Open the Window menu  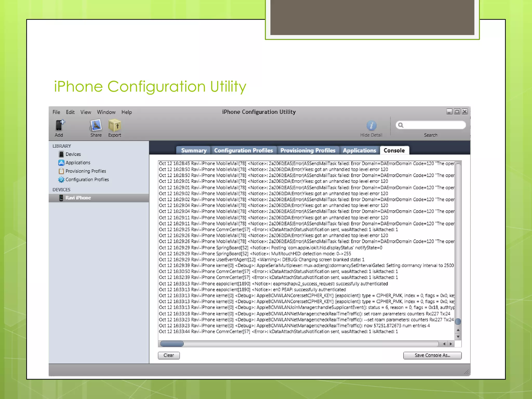click(106, 112)
